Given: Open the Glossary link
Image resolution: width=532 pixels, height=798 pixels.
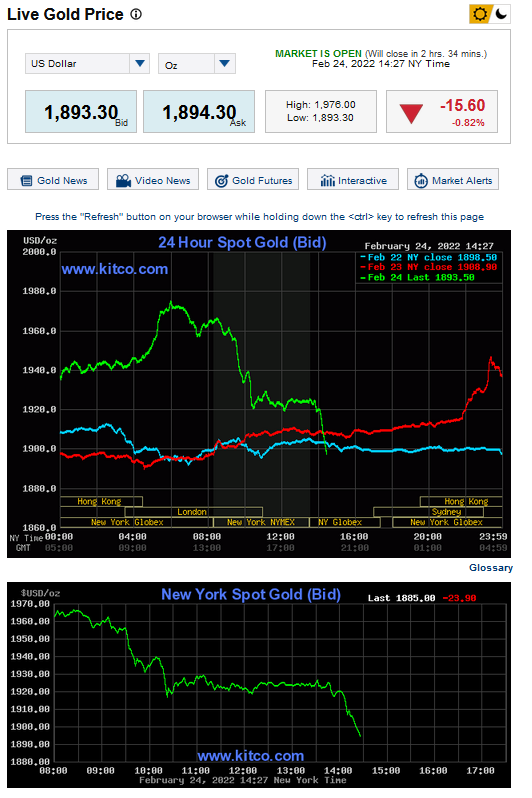Looking at the screenshot, I should tap(491, 567).
